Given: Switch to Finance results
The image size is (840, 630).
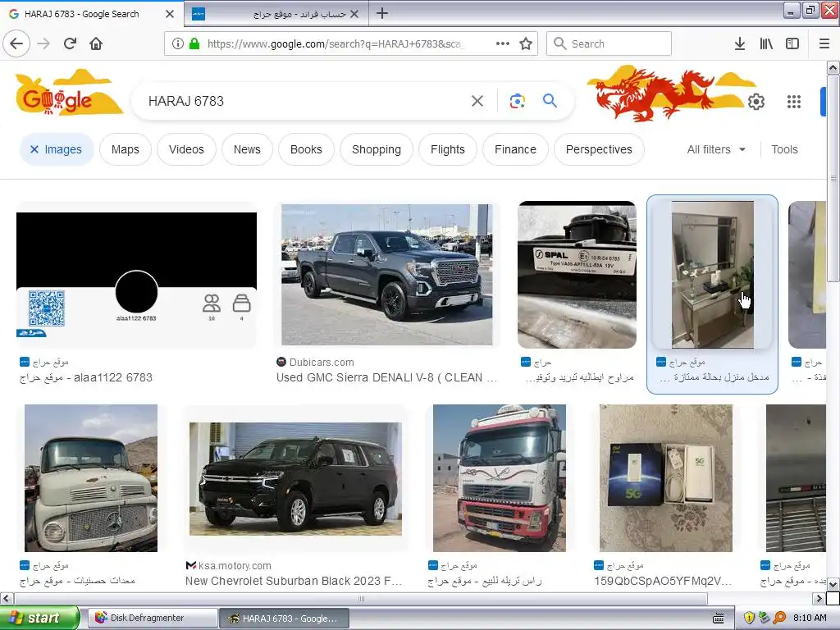Looking at the screenshot, I should (515, 149).
